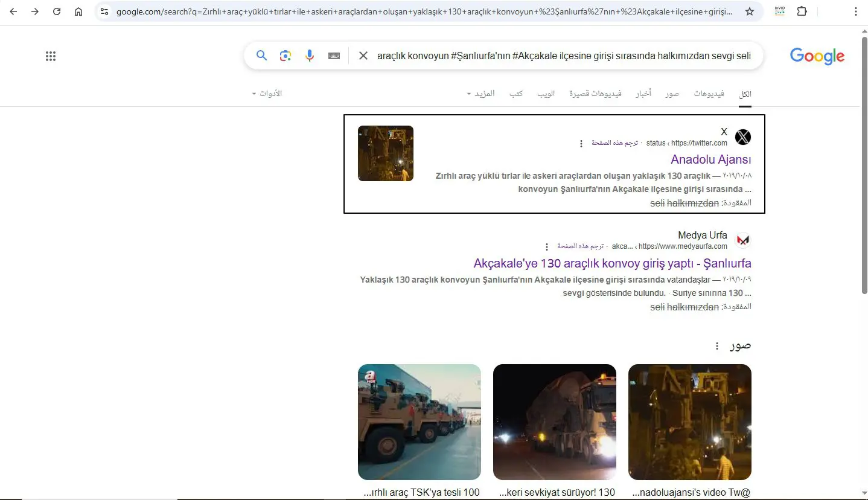Click the Medya Urfa site name
The height and width of the screenshot is (500, 868).
click(703, 236)
